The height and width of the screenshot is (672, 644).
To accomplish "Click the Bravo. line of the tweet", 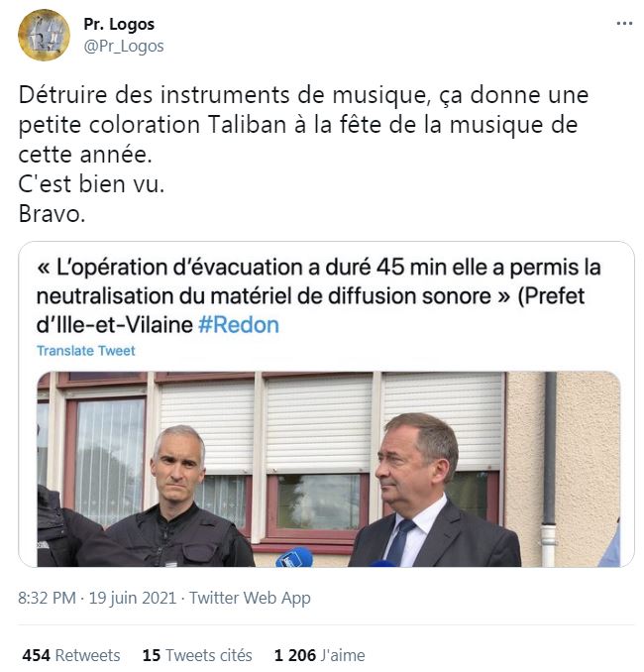I will (x=52, y=213).
